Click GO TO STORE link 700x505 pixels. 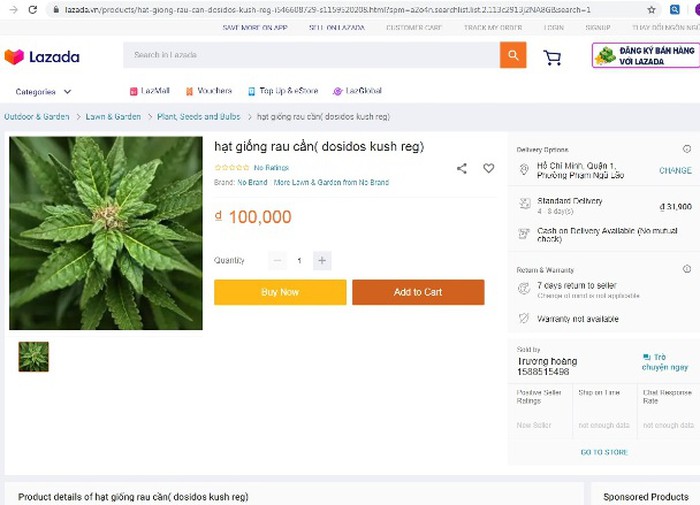pyautogui.click(x=604, y=452)
